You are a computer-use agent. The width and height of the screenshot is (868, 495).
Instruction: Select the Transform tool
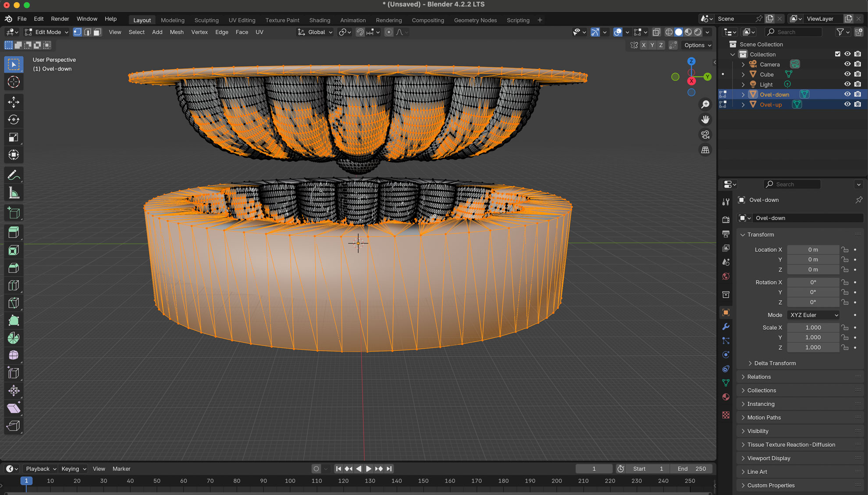[14, 155]
